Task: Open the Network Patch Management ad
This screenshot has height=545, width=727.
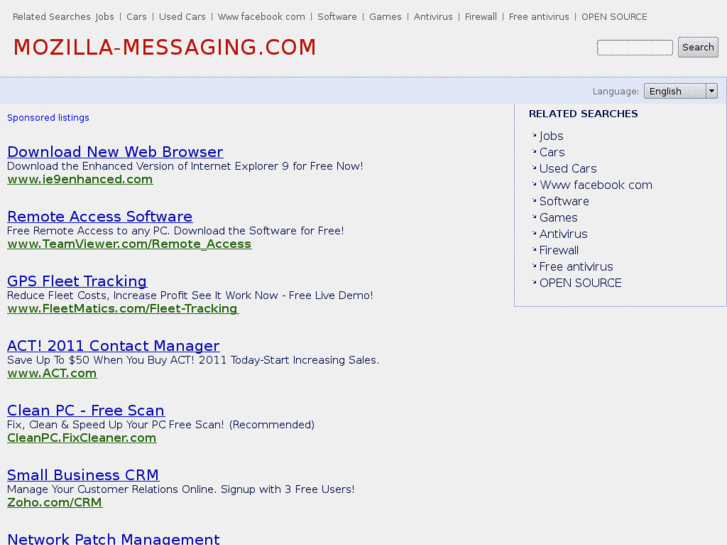Action: 113,539
